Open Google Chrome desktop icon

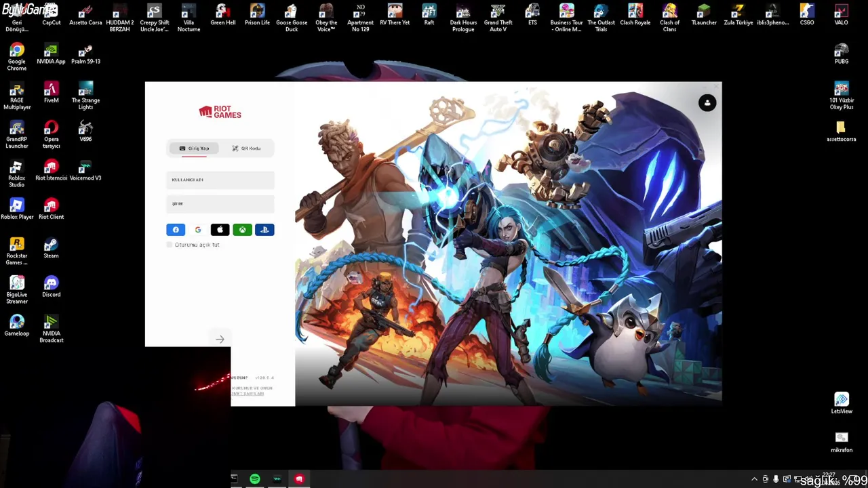[17, 58]
